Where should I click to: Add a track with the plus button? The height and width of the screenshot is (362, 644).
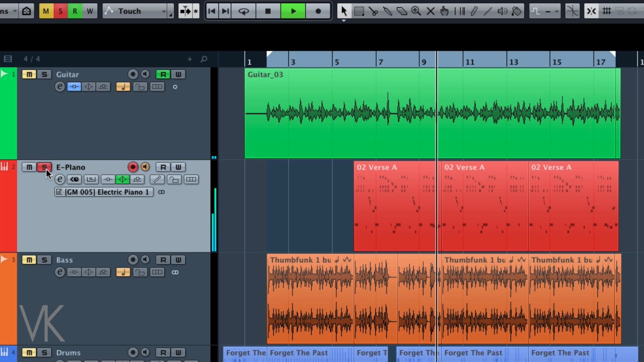point(190,59)
